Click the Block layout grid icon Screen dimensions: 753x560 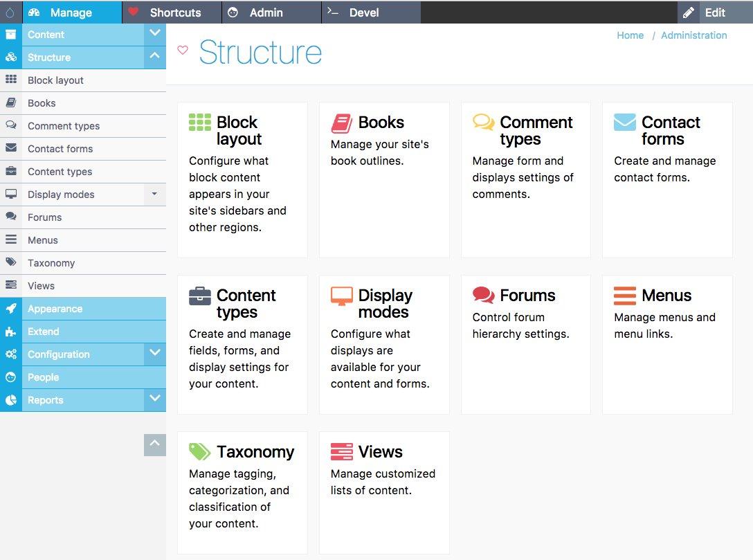click(x=199, y=122)
